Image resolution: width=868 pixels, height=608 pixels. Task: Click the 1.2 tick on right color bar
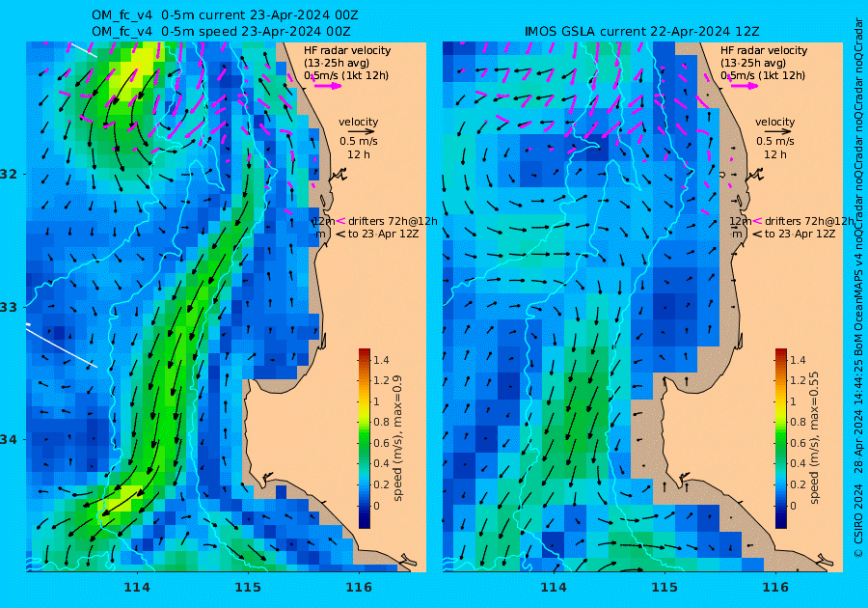pos(798,380)
